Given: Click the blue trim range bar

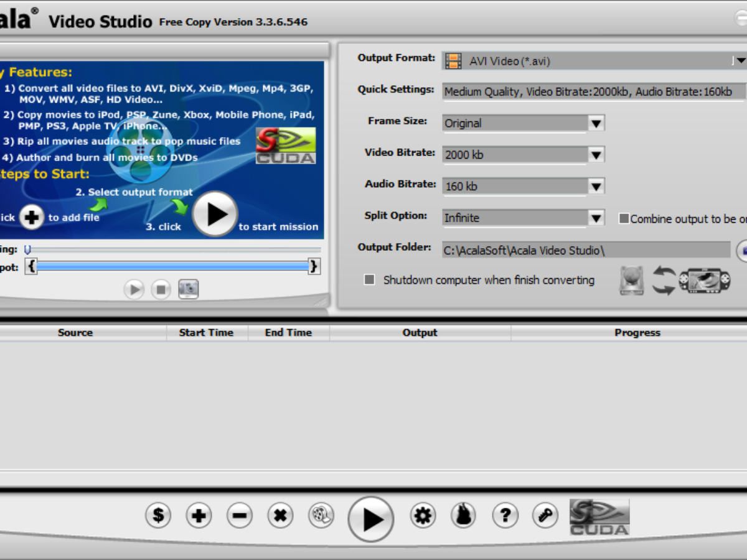Looking at the screenshot, I should click(172, 267).
